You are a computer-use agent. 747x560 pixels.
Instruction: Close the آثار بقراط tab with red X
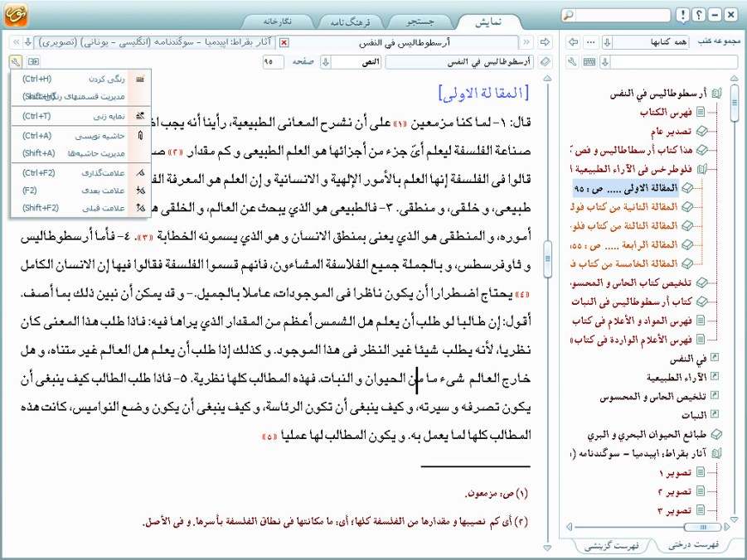284,43
